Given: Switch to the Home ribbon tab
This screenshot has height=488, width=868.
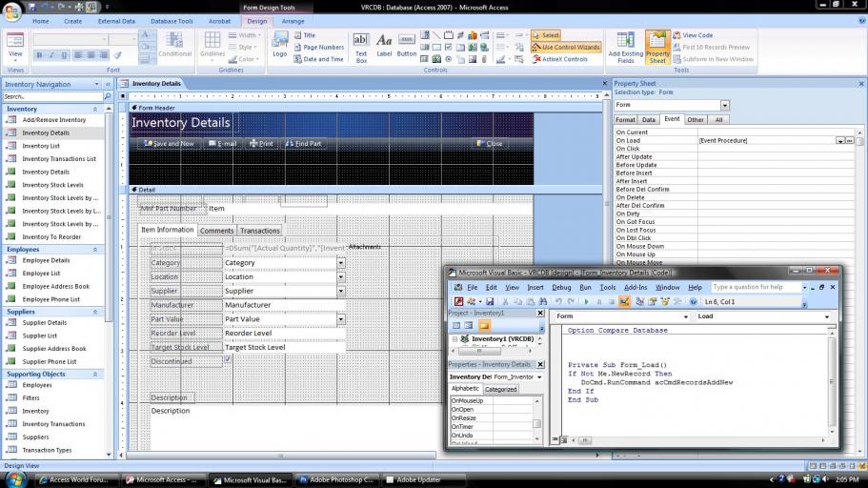Looking at the screenshot, I should click(40, 21).
